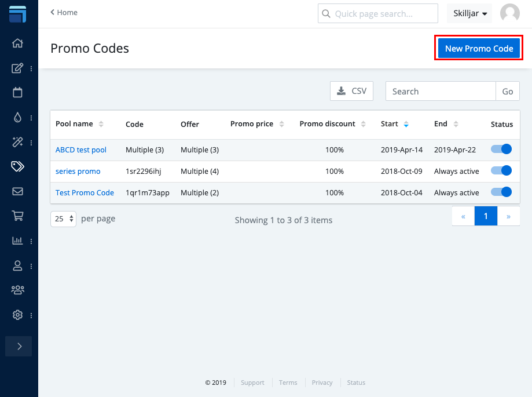The width and height of the screenshot is (532, 397).
Task: Toggle status for series promo
Action: coord(501,171)
